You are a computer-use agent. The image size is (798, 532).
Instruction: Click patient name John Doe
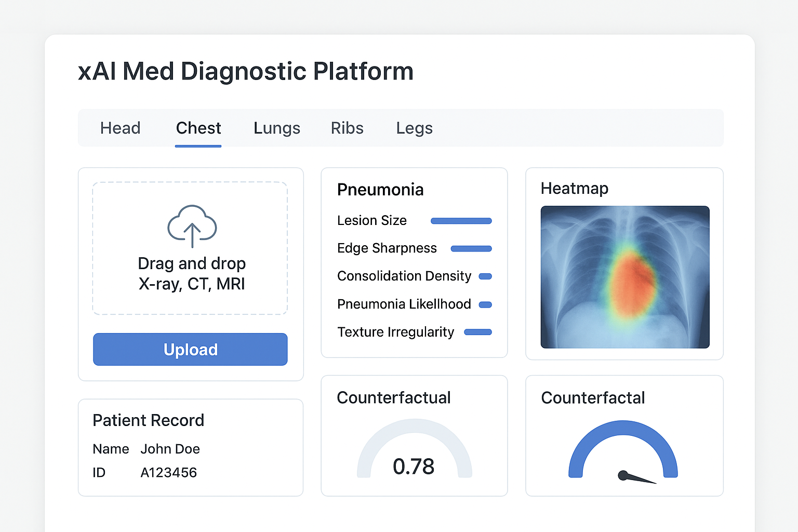coord(170,449)
